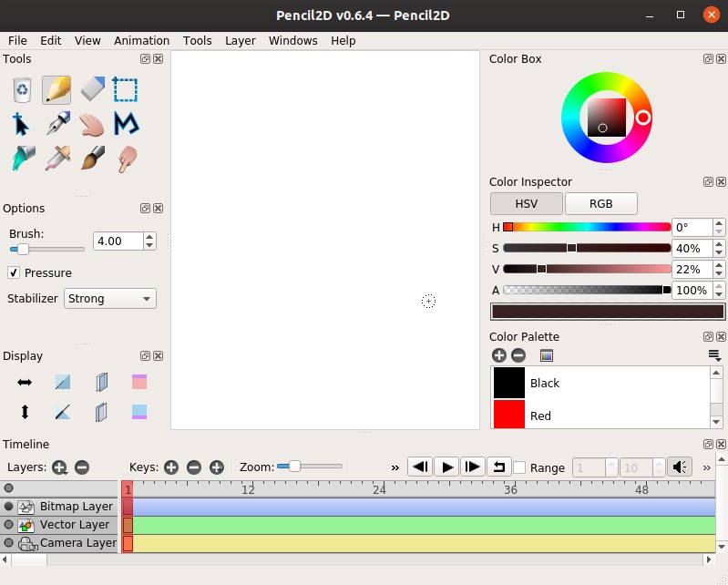Open the Stabilizer dropdown

pos(109,298)
